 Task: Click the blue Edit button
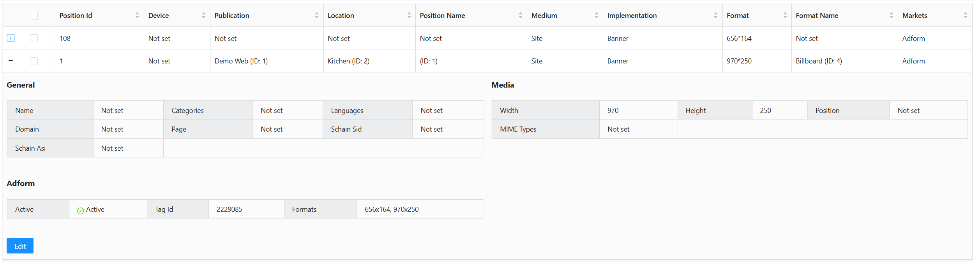click(x=20, y=246)
